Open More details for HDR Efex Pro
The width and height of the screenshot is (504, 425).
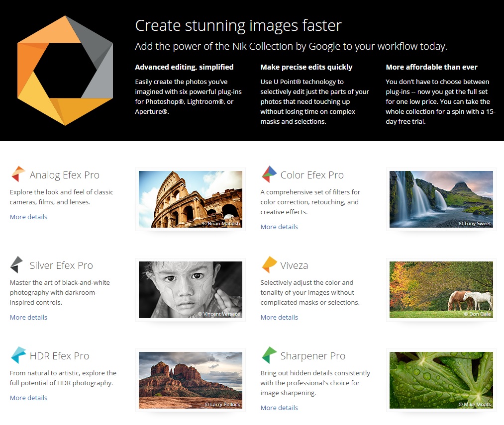point(28,398)
